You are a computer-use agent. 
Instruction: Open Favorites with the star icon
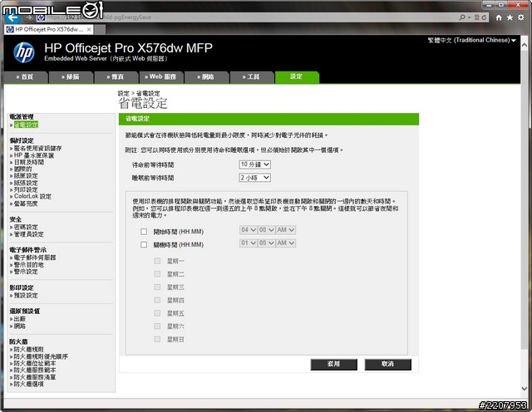point(510,17)
